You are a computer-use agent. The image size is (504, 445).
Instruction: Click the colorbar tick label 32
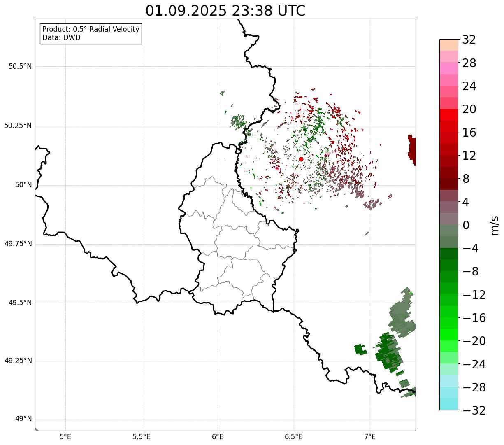coord(469,40)
